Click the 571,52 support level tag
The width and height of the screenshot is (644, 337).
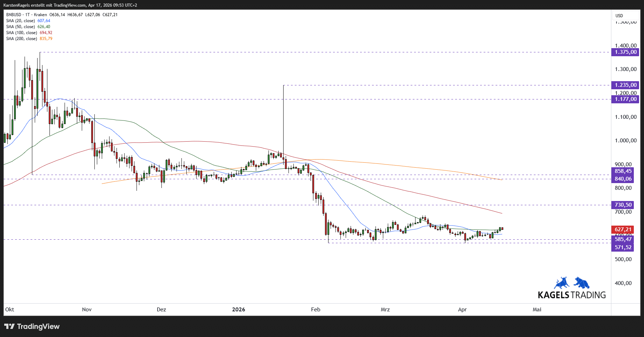(x=623, y=247)
